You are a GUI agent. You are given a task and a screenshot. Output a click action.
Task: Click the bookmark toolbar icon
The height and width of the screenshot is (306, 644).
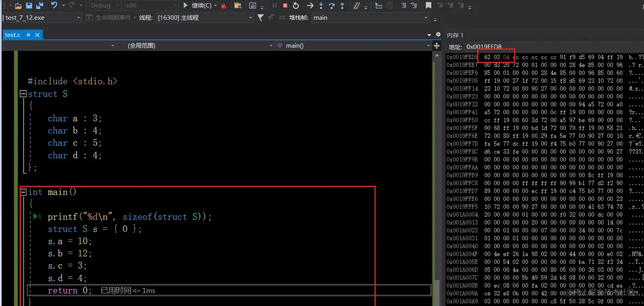click(x=428, y=6)
